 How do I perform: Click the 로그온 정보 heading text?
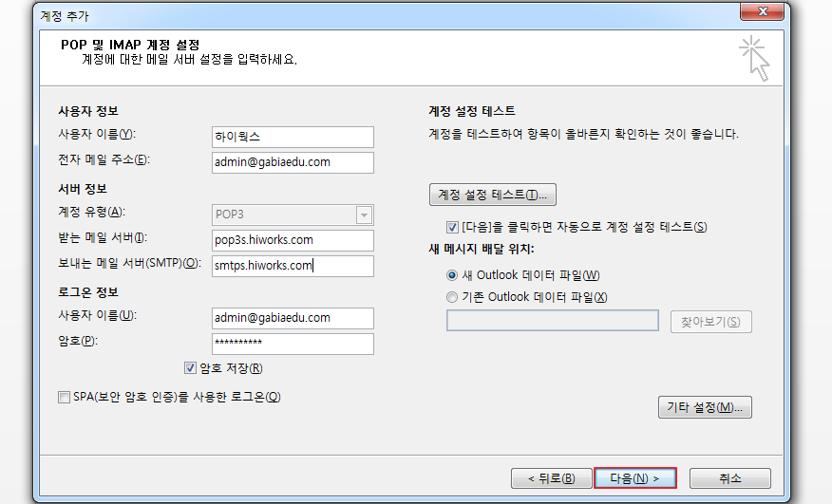(x=88, y=292)
